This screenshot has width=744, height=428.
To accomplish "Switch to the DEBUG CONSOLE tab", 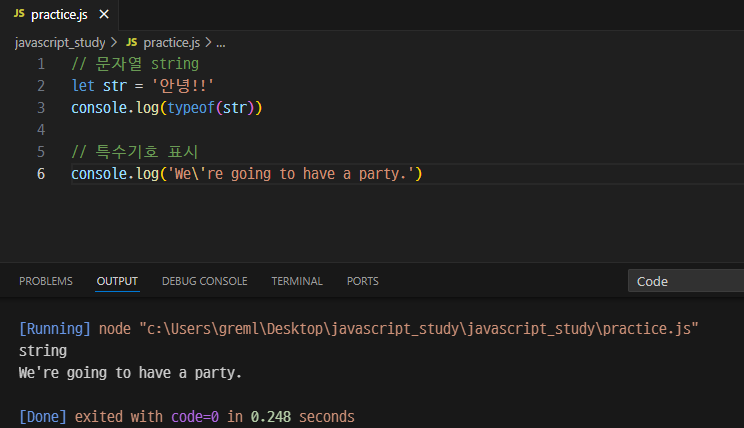I will click(205, 281).
